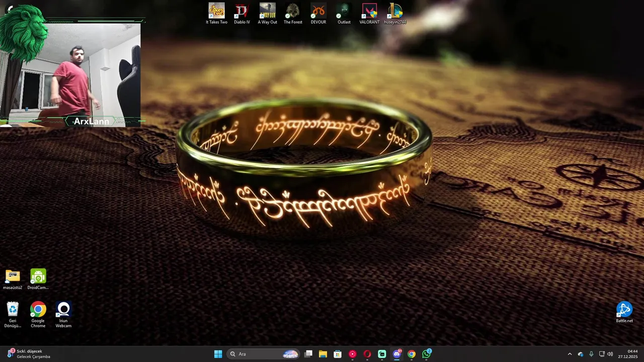The width and height of the screenshot is (644, 362).
Task: Select the huseyin2744 desktop icon
Action: (395, 14)
